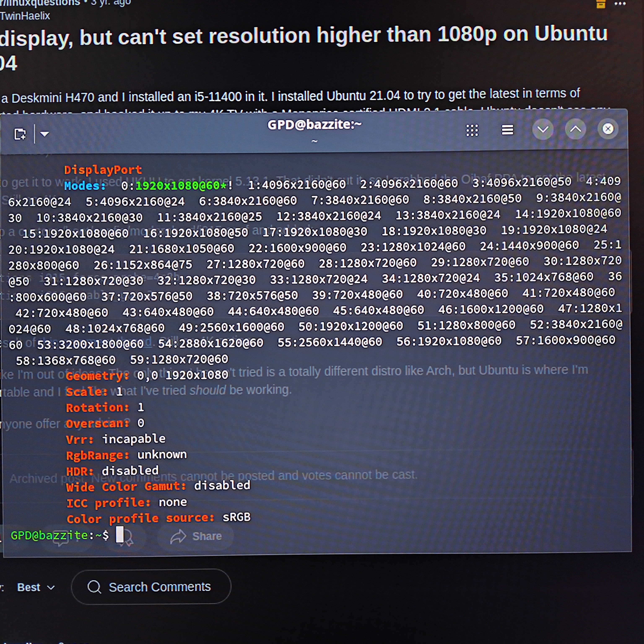The width and height of the screenshot is (644, 644).
Task: Focus the Search Comments field
Action: [x=159, y=587]
